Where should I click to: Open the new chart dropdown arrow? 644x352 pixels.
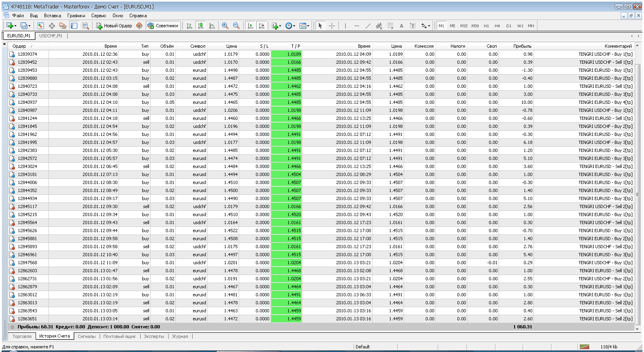[15, 26]
